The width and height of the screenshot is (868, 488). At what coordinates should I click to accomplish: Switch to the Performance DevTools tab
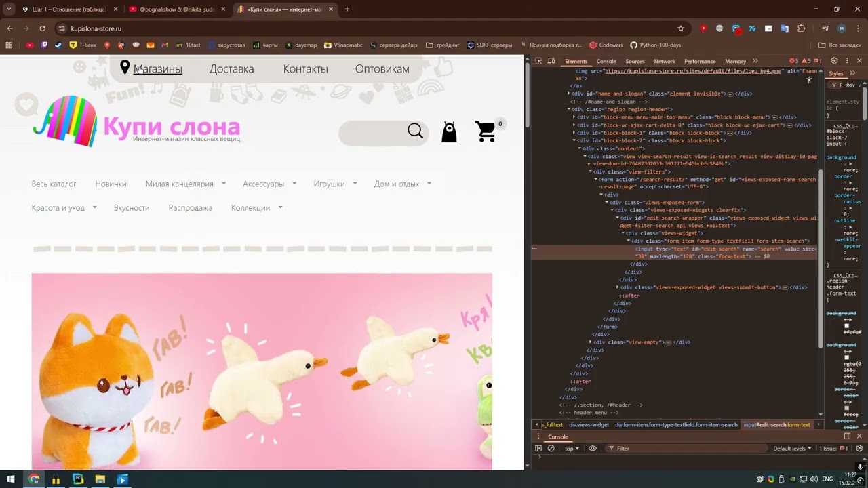click(x=700, y=61)
